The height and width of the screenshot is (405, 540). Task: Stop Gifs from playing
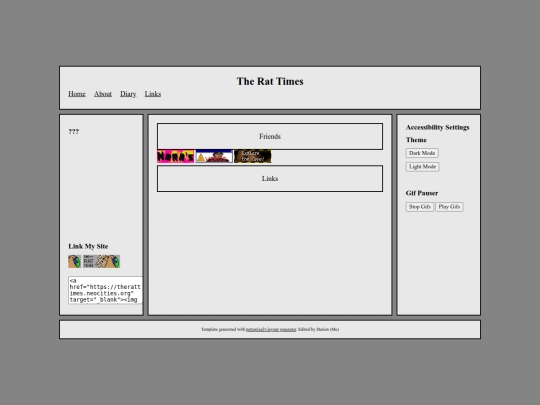pyautogui.click(x=419, y=207)
